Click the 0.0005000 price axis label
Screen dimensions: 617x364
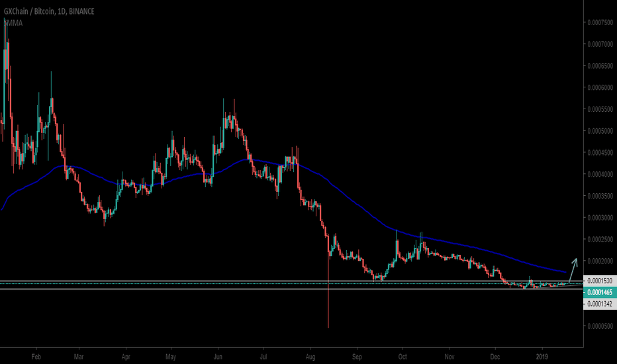coord(600,131)
